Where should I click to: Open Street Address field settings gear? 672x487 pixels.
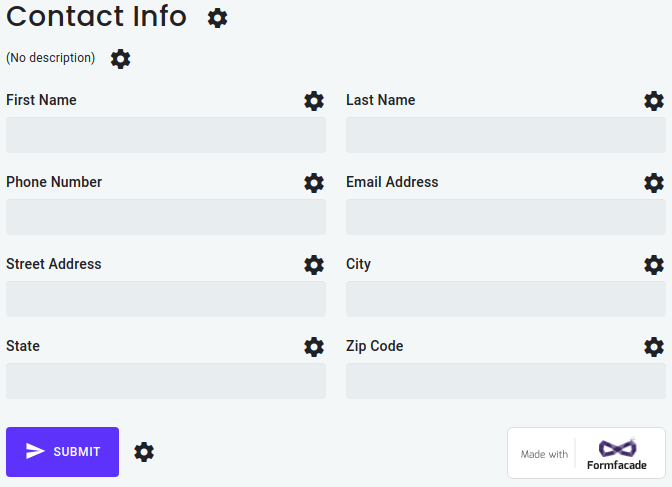click(x=314, y=265)
